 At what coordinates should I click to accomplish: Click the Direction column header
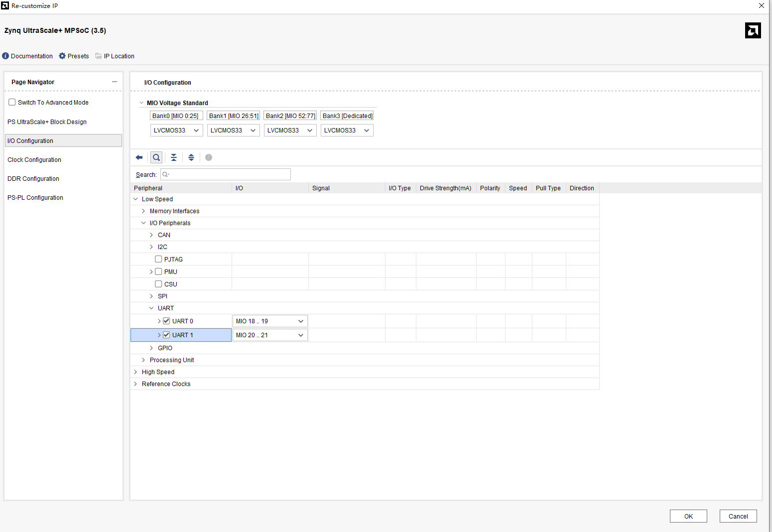(x=582, y=188)
